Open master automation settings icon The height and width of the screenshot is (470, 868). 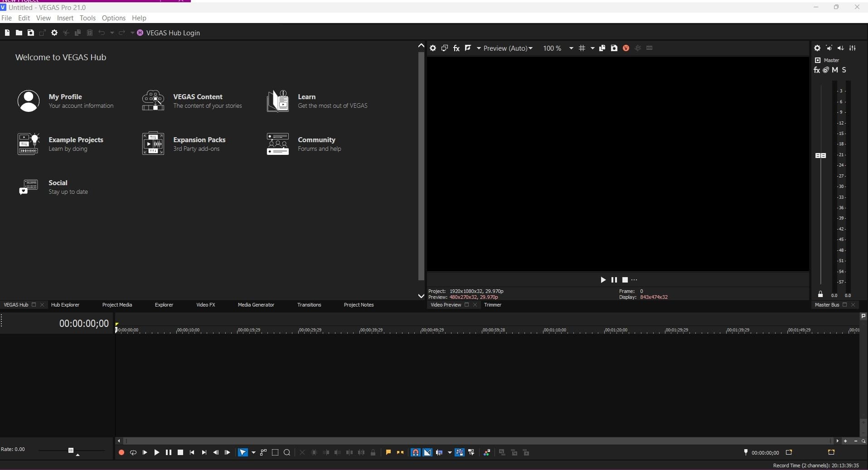[x=826, y=70]
